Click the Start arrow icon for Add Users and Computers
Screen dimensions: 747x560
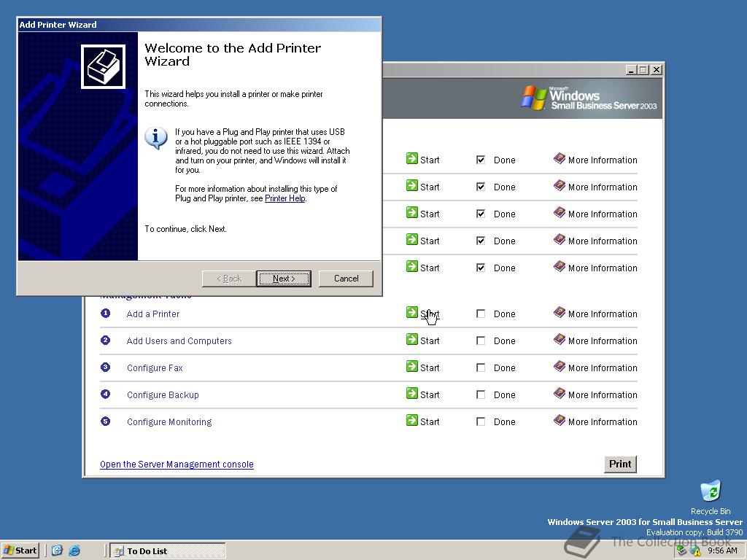click(411, 339)
